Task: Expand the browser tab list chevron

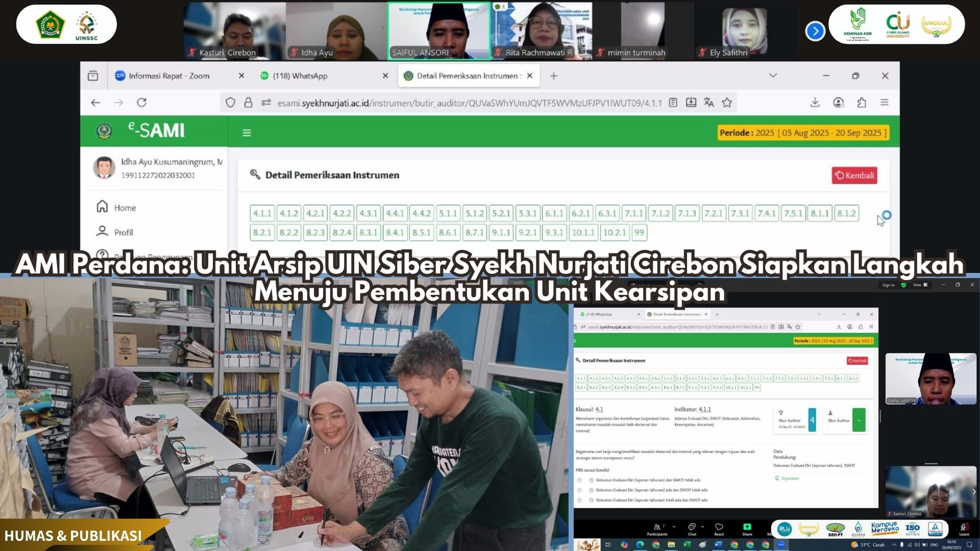Action: pyautogui.click(x=773, y=76)
